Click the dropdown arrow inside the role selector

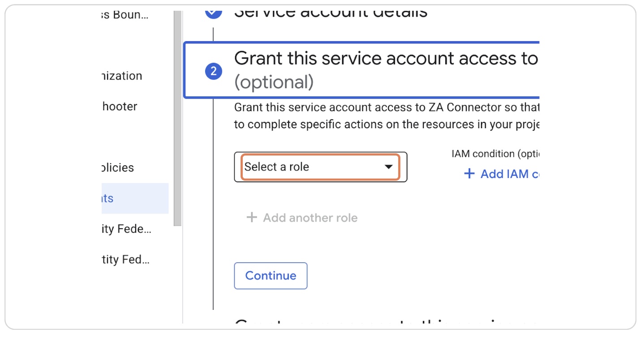point(388,167)
